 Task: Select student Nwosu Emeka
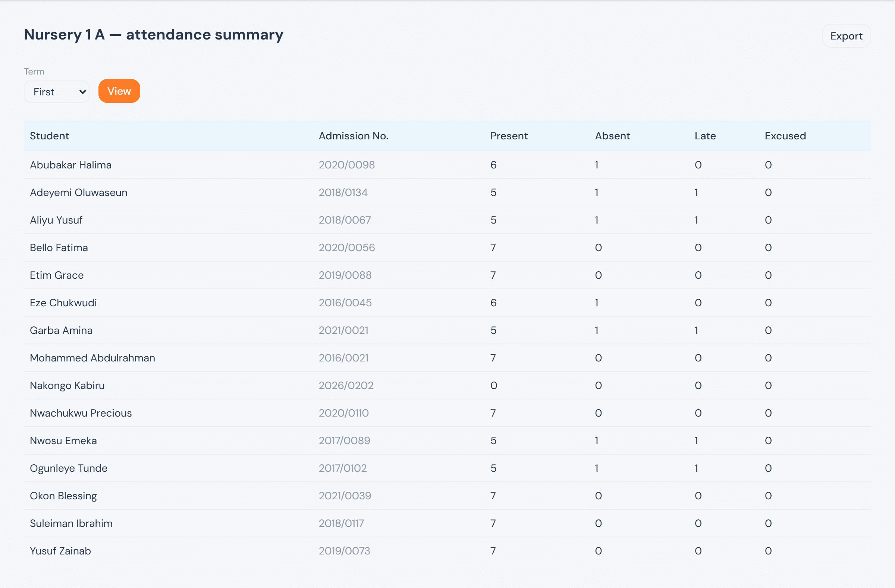tap(63, 440)
